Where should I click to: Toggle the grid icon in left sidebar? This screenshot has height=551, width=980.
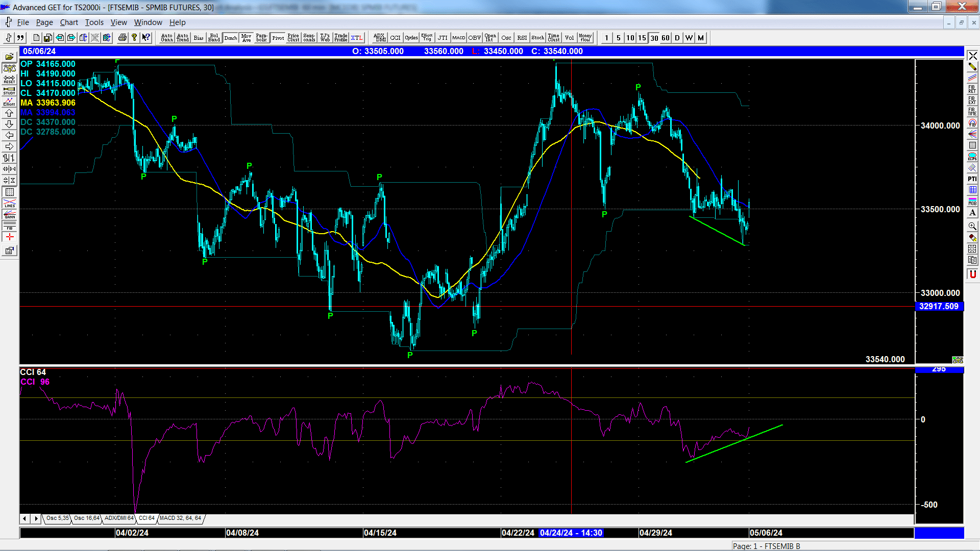click(9, 192)
